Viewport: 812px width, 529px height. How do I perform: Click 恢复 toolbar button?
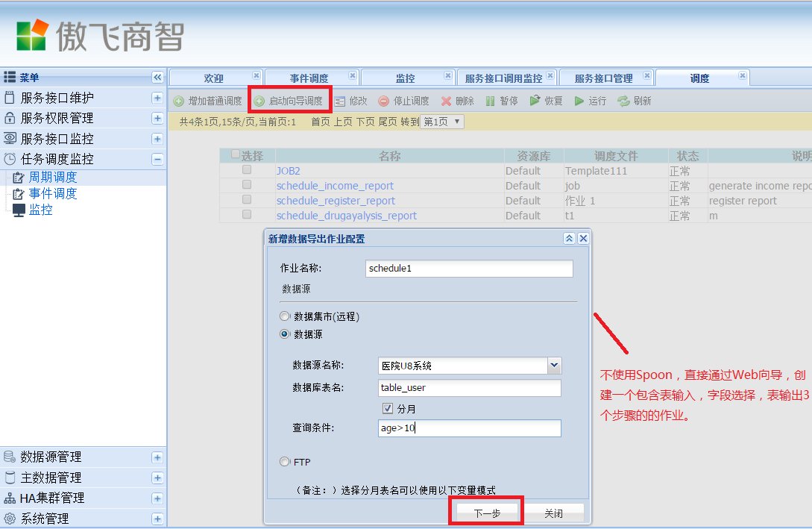(546, 101)
